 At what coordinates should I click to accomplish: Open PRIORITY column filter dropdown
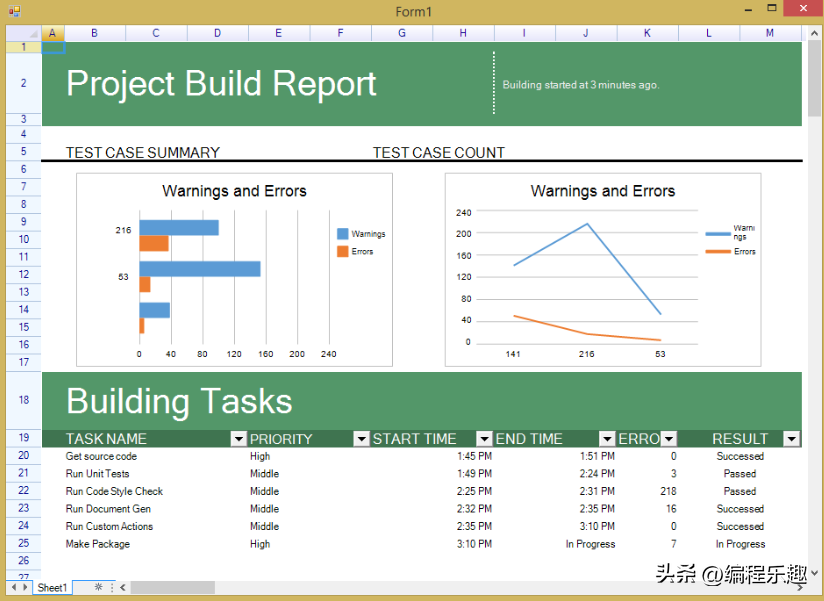362,439
